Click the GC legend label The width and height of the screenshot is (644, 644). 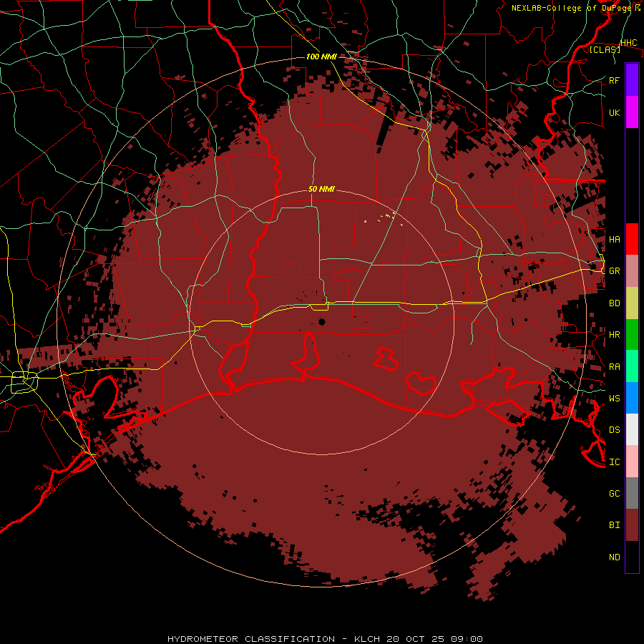pyautogui.click(x=614, y=494)
